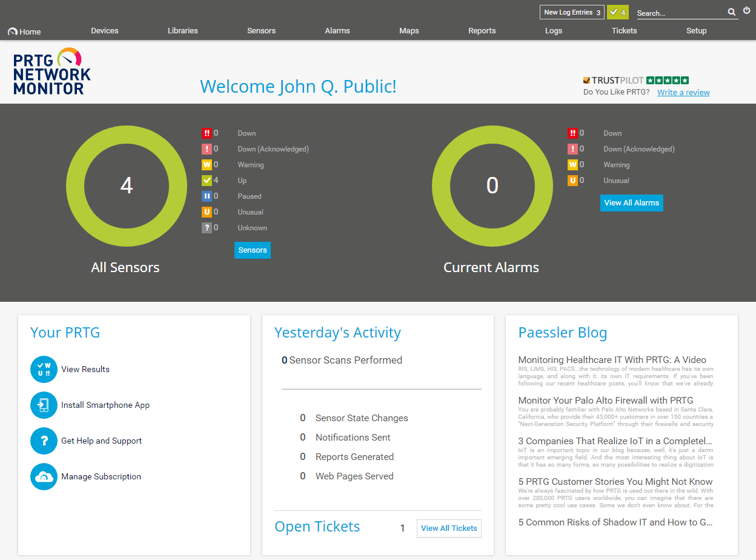Click the Install Smartphone App icon

44,405
